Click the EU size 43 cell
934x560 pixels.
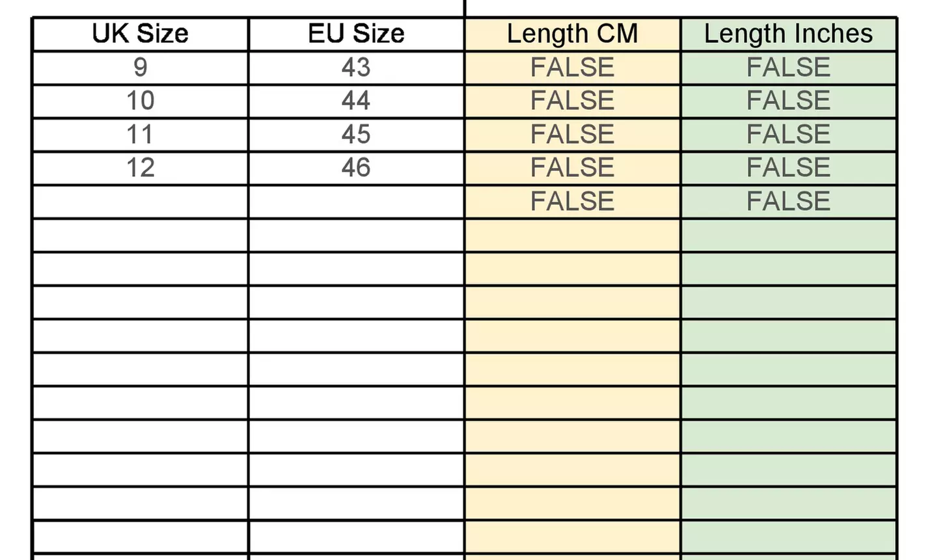[x=356, y=68]
